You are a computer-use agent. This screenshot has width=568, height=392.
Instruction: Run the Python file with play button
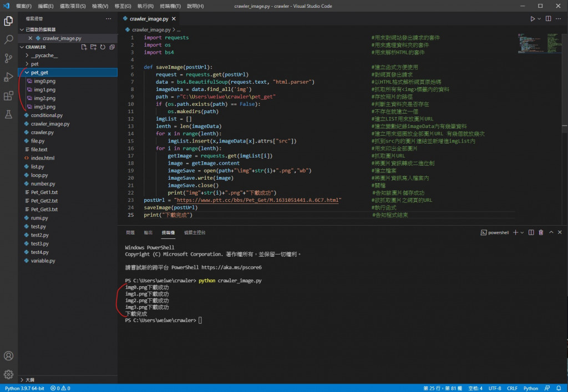click(x=532, y=19)
